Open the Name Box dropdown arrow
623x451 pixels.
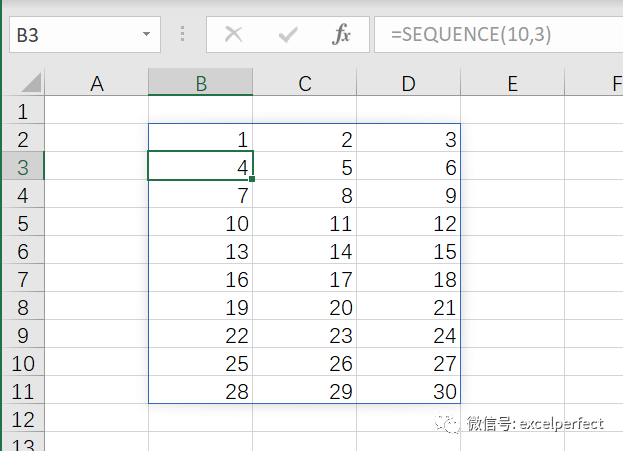pos(147,35)
